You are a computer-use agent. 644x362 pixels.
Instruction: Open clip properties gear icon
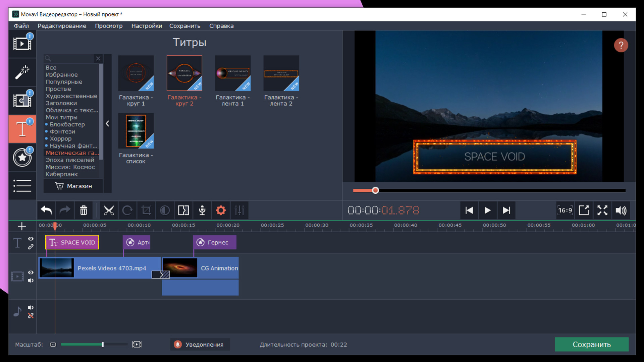click(x=221, y=210)
